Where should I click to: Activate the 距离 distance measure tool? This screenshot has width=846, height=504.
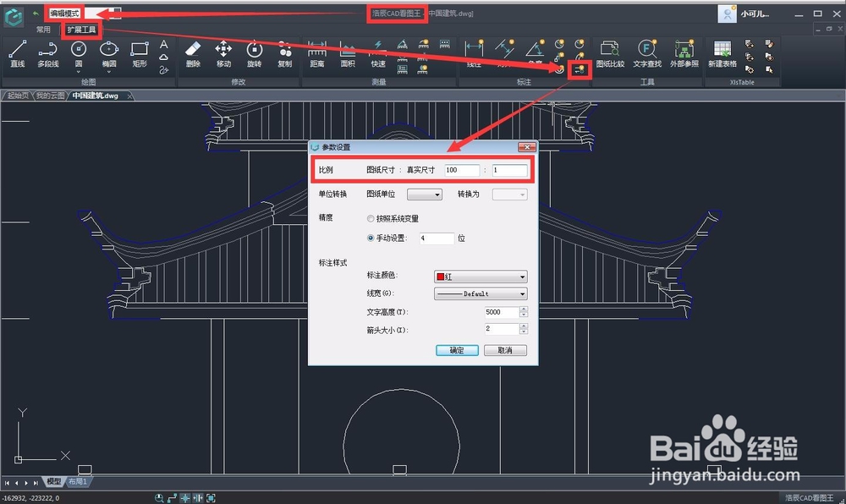pyautogui.click(x=316, y=54)
